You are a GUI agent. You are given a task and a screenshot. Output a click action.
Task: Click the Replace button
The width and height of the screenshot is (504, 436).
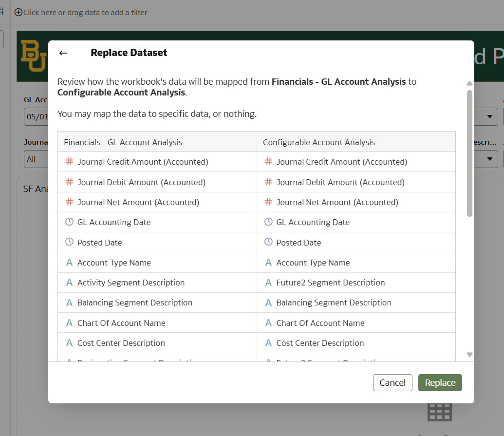[440, 382]
